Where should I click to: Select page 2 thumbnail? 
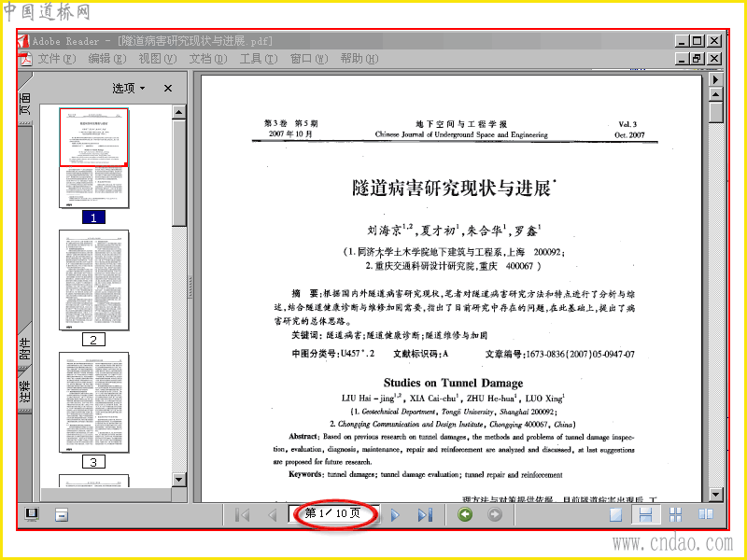(94, 280)
